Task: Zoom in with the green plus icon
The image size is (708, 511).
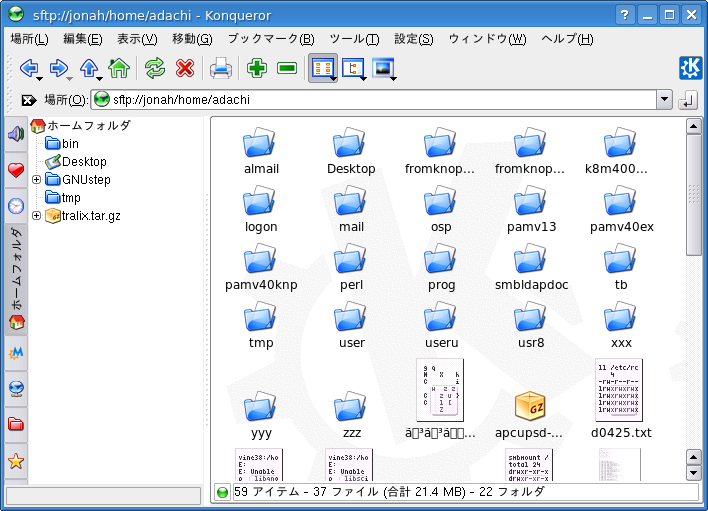Action: (x=257, y=68)
